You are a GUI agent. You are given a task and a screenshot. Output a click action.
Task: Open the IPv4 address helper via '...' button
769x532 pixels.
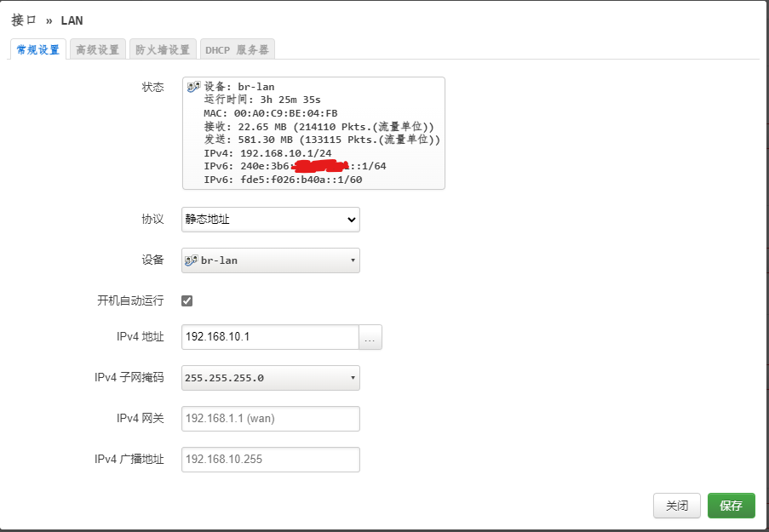[x=370, y=337]
